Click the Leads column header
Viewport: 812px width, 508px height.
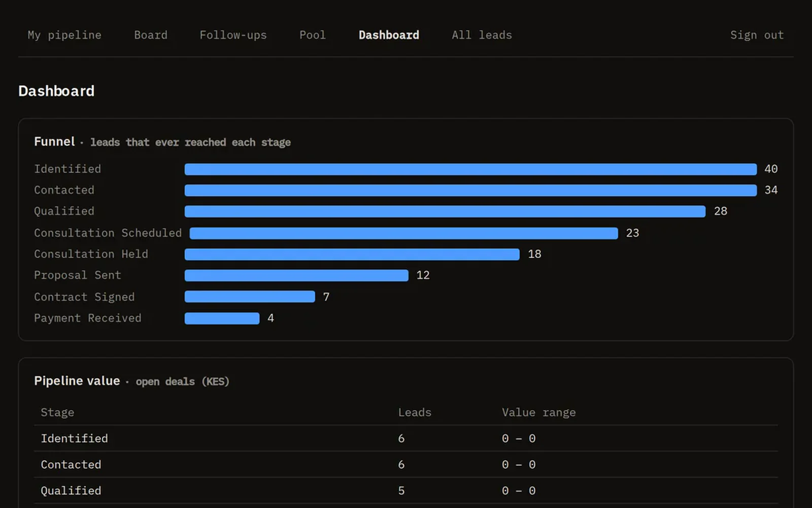click(x=415, y=412)
